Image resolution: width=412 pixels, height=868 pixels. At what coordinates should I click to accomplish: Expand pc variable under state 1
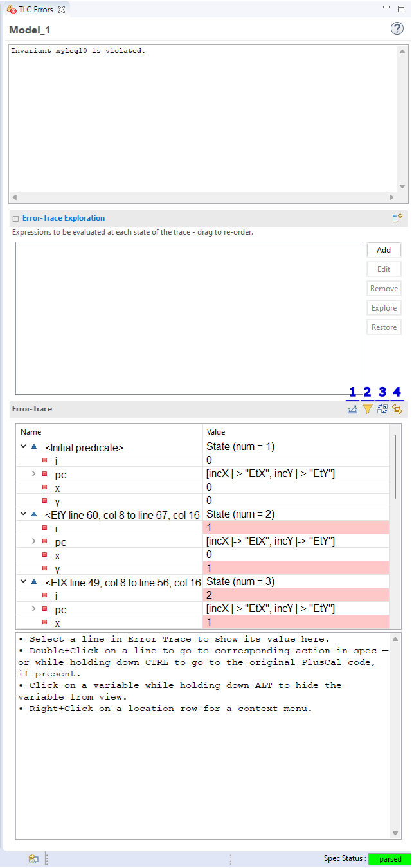(x=33, y=474)
